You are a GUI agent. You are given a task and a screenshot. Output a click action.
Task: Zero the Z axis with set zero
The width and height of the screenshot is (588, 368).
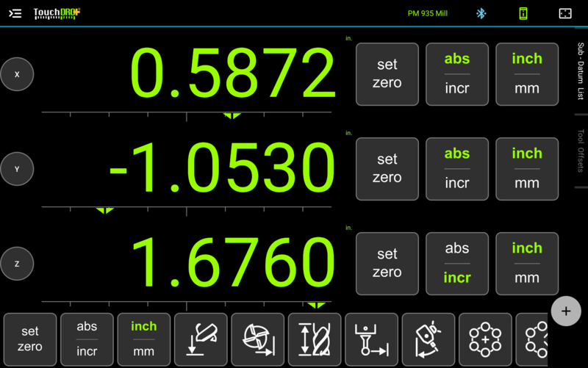387,264
